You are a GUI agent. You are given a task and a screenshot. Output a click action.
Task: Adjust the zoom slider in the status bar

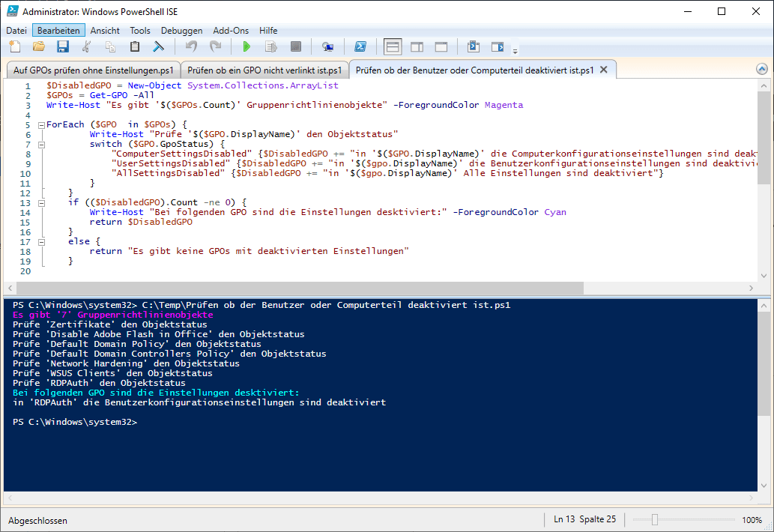point(655,520)
